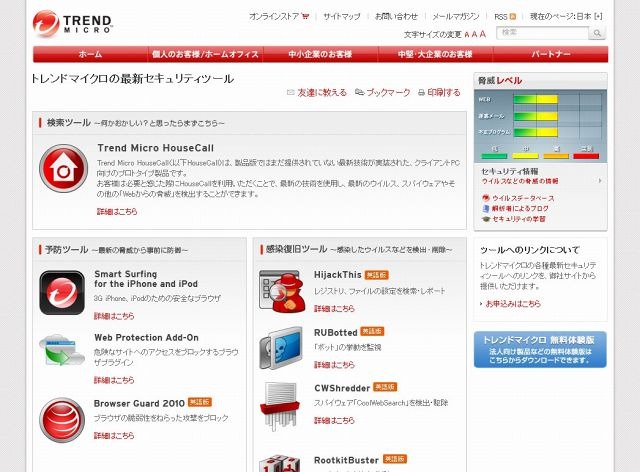Viewport: 640px width, 472px height.
Task: Click the printer icon beside 印刷する
Action: pos(422,93)
